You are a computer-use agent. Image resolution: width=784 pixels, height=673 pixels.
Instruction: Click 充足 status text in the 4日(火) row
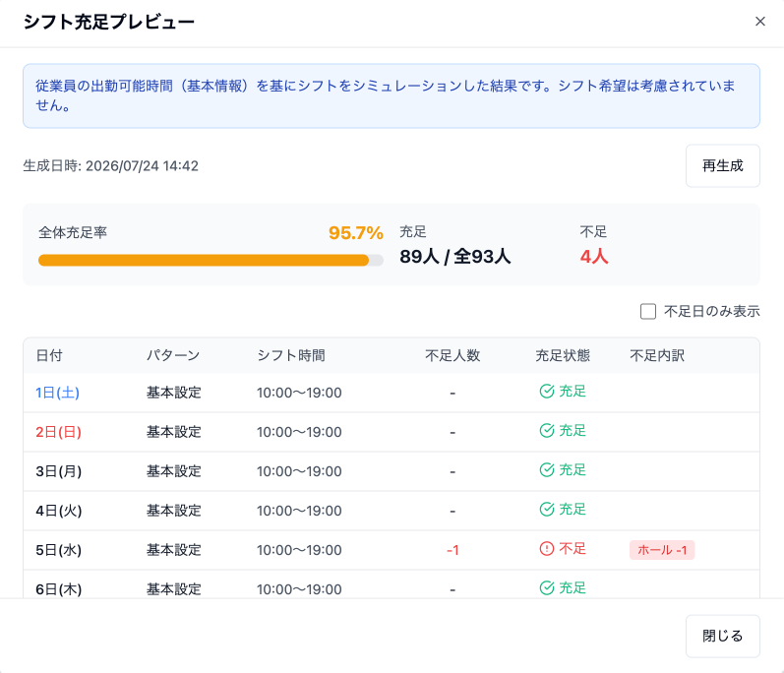tap(572, 509)
